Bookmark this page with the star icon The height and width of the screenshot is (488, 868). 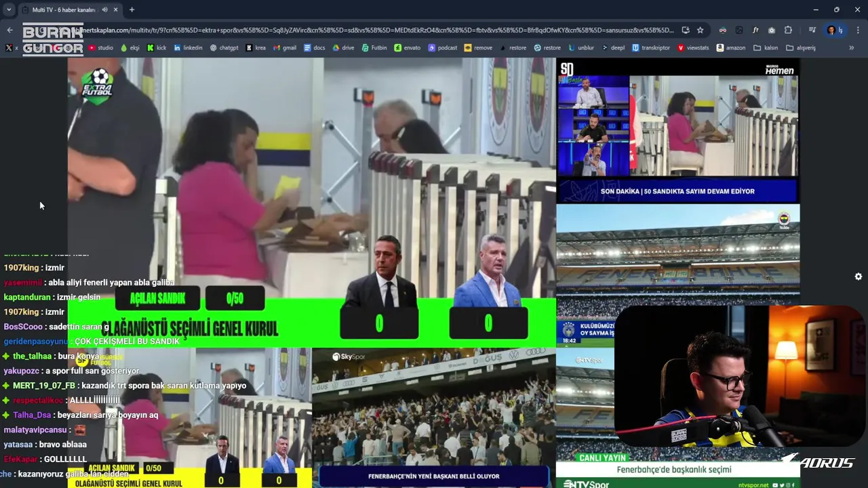[701, 30]
